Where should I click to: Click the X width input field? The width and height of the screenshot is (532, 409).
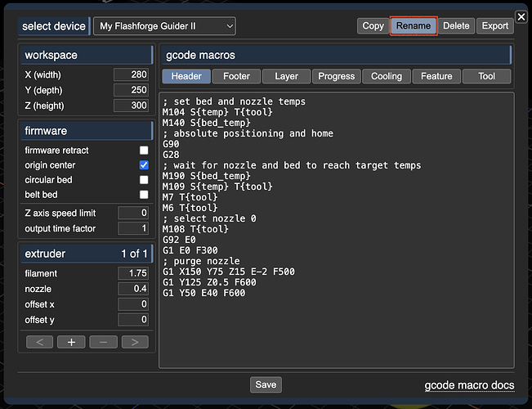click(x=132, y=74)
